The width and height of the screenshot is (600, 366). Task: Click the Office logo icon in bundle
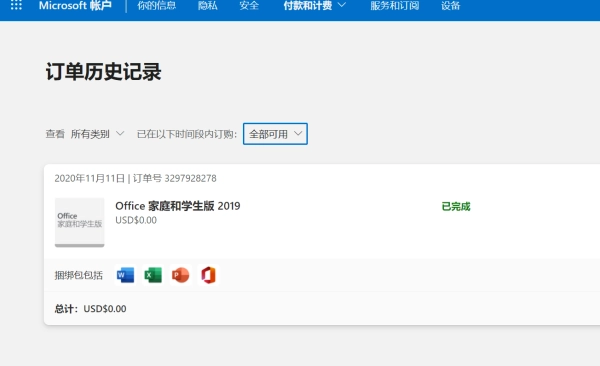208,275
